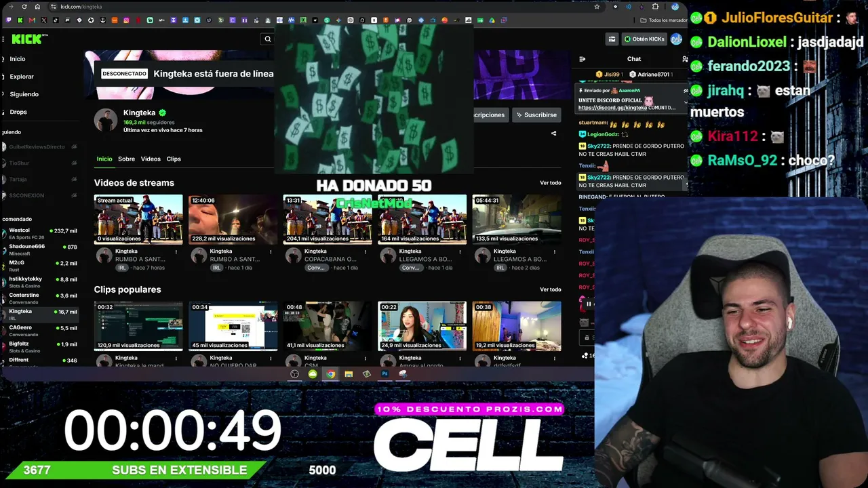Open the gift box icon beside Obtén KICKs
Screen dimensions: 868x488
pos(612,39)
